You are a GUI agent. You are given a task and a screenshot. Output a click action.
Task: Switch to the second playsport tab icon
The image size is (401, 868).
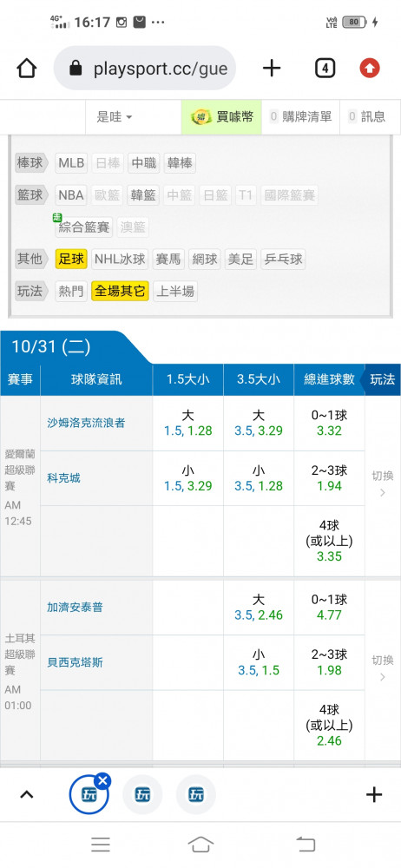[x=142, y=795]
